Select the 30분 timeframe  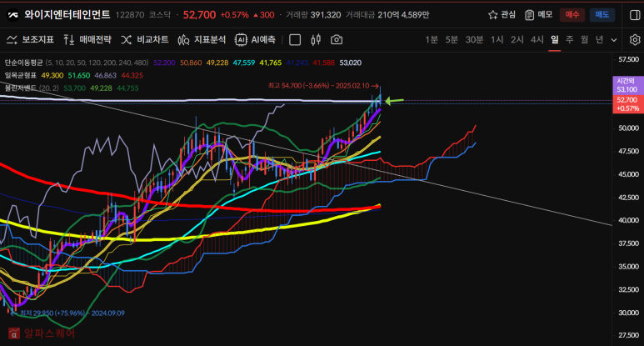click(x=474, y=40)
